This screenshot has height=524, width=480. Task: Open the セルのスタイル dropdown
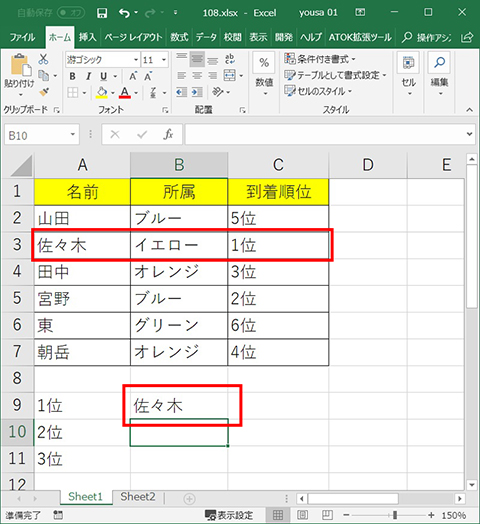pos(318,91)
